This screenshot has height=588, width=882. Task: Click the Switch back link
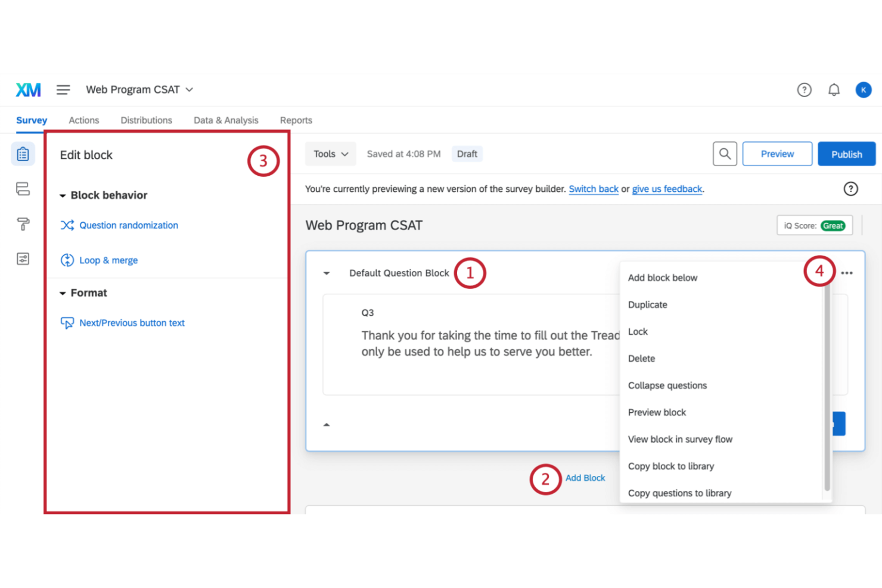click(x=593, y=189)
